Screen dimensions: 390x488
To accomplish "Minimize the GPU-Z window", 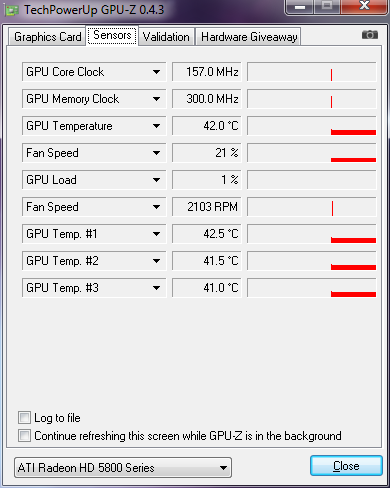I will [300, 7].
